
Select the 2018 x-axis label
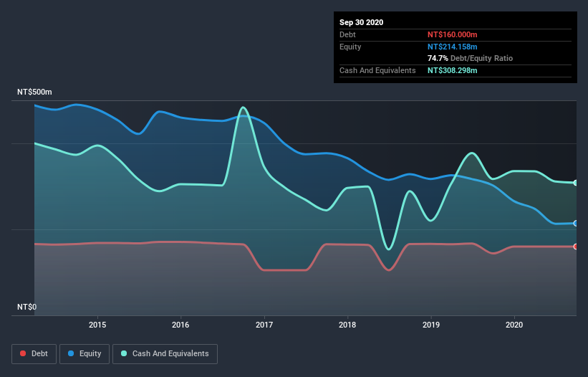[x=347, y=325]
